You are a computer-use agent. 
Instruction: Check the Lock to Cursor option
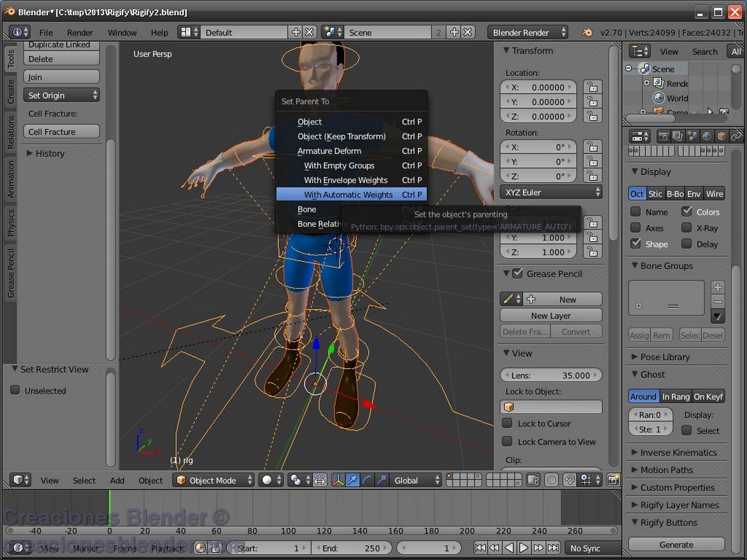[508, 423]
